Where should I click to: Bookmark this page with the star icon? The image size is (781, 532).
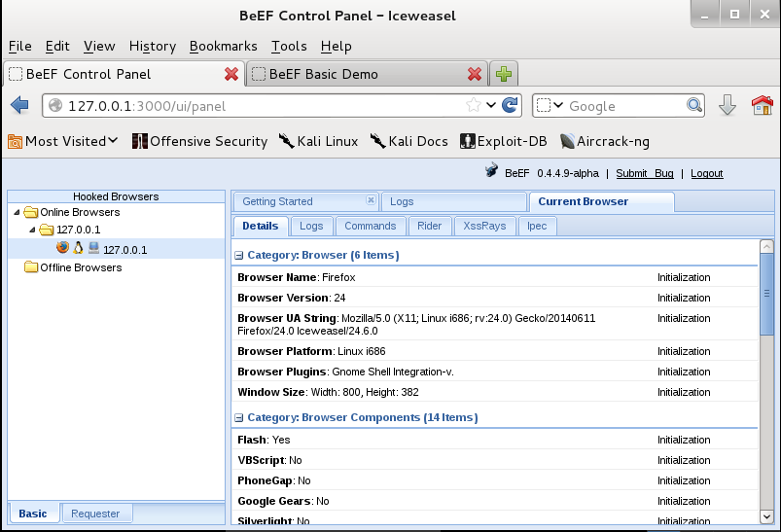pos(474,105)
